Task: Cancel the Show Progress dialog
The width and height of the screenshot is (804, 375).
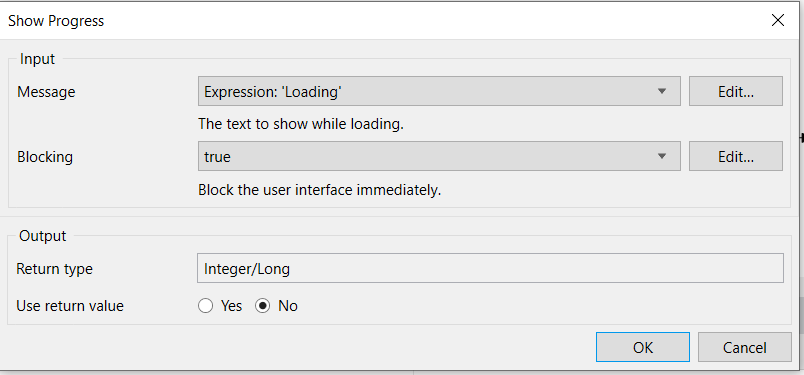Action: [x=745, y=347]
